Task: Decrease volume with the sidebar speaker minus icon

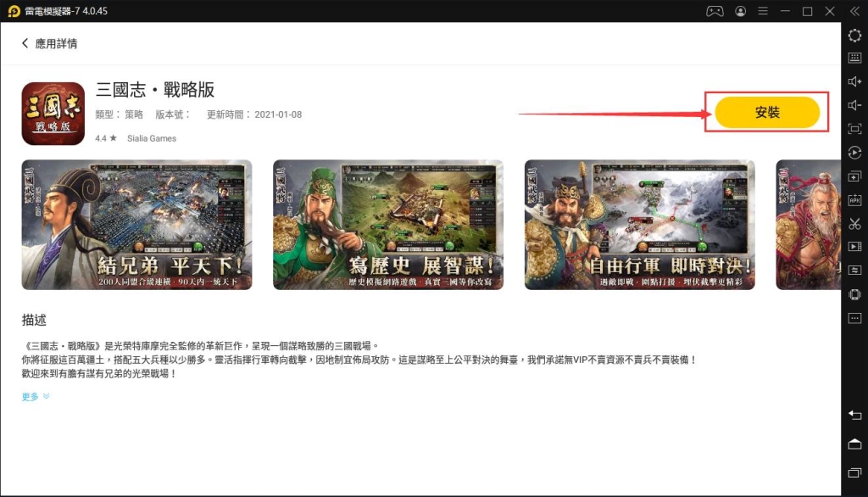Action: coord(854,105)
